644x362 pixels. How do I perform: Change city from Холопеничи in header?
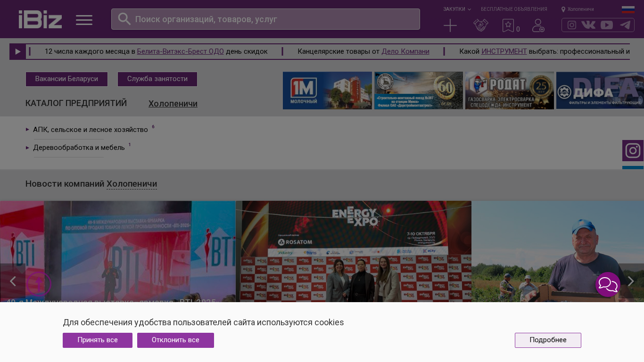[x=578, y=9]
